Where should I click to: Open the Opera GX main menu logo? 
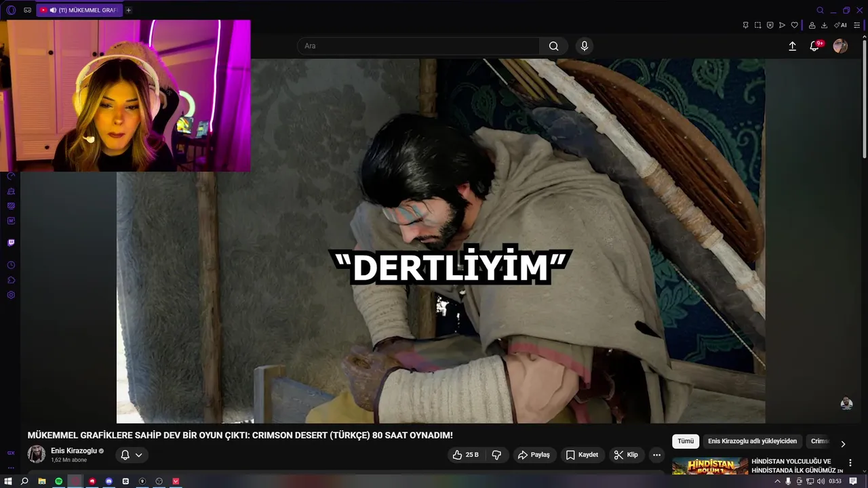tap(11, 10)
